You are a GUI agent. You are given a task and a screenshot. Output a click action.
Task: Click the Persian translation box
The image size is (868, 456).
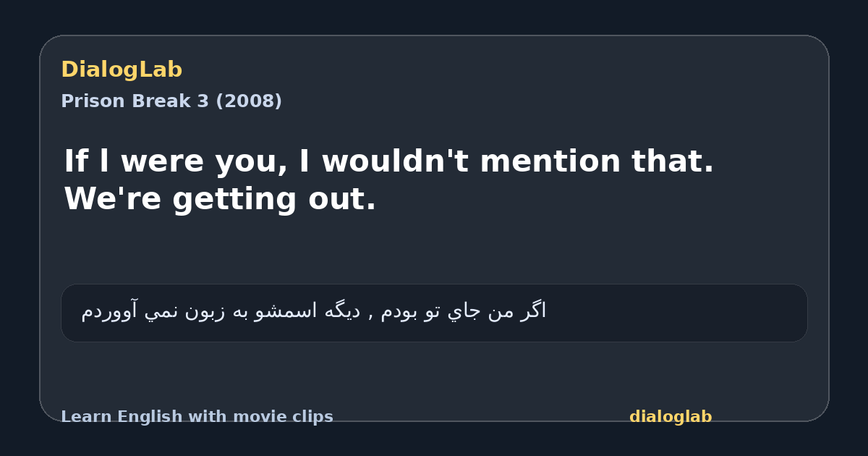434,313
